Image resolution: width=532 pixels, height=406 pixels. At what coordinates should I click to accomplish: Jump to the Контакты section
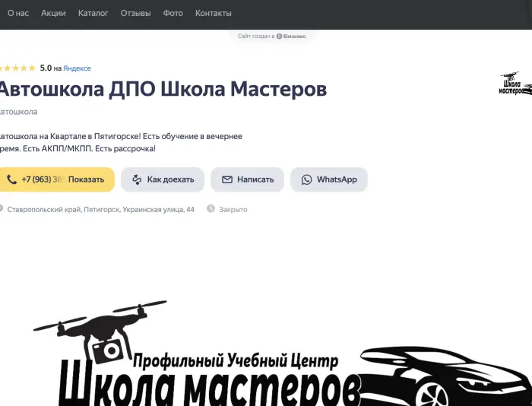point(213,14)
